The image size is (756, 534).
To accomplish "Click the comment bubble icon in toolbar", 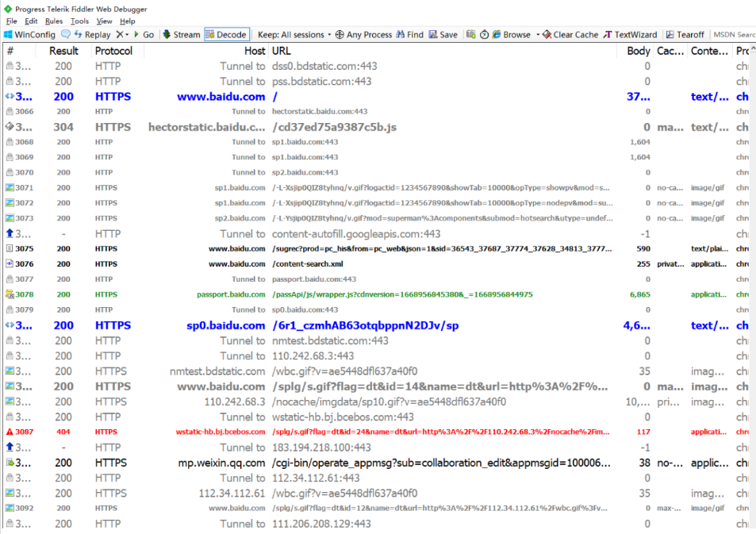I will pos(66,34).
